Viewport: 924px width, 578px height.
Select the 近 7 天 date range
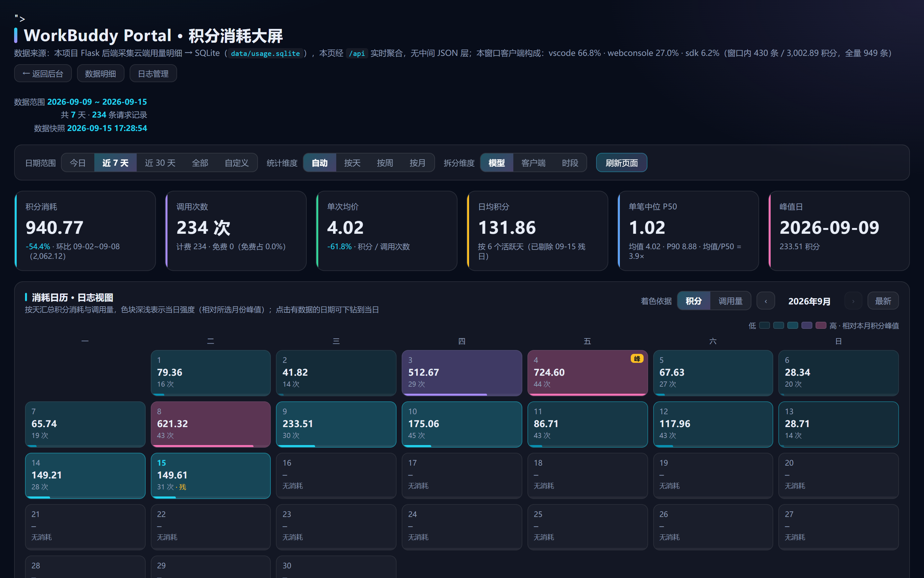click(115, 163)
